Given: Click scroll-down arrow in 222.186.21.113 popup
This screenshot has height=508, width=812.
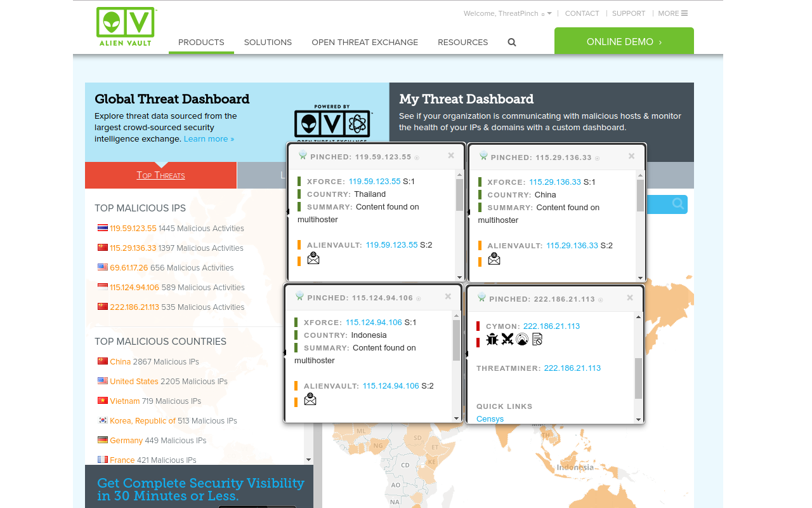Looking at the screenshot, I should coord(638,419).
